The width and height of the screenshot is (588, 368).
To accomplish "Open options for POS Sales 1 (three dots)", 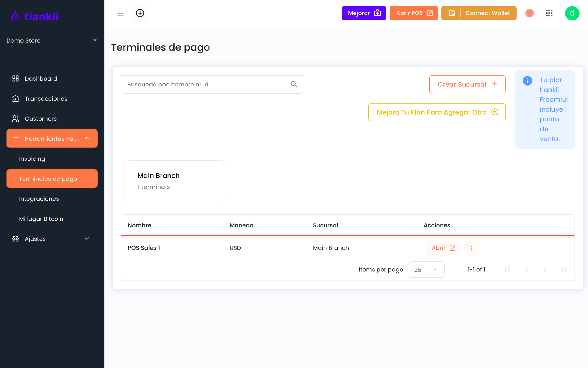I will pos(472,248).
